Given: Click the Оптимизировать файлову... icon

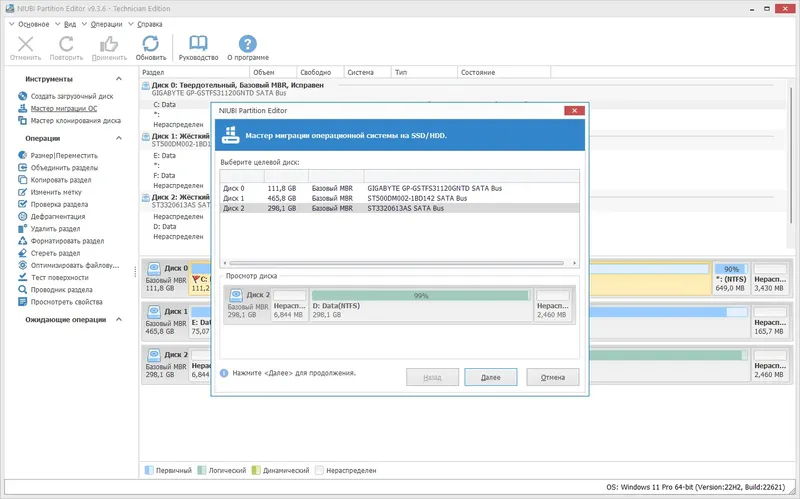Looking at the screenshot, I should click(22, 265).
